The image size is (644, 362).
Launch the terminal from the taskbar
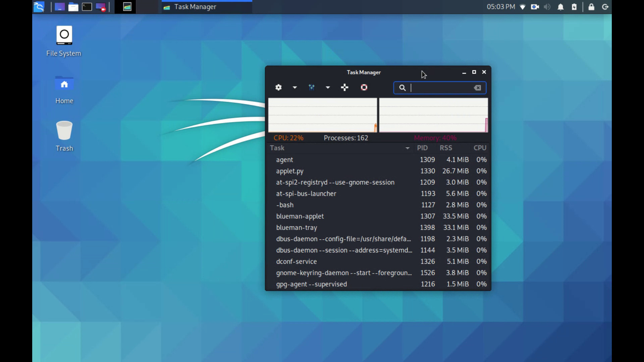point(87,7)
